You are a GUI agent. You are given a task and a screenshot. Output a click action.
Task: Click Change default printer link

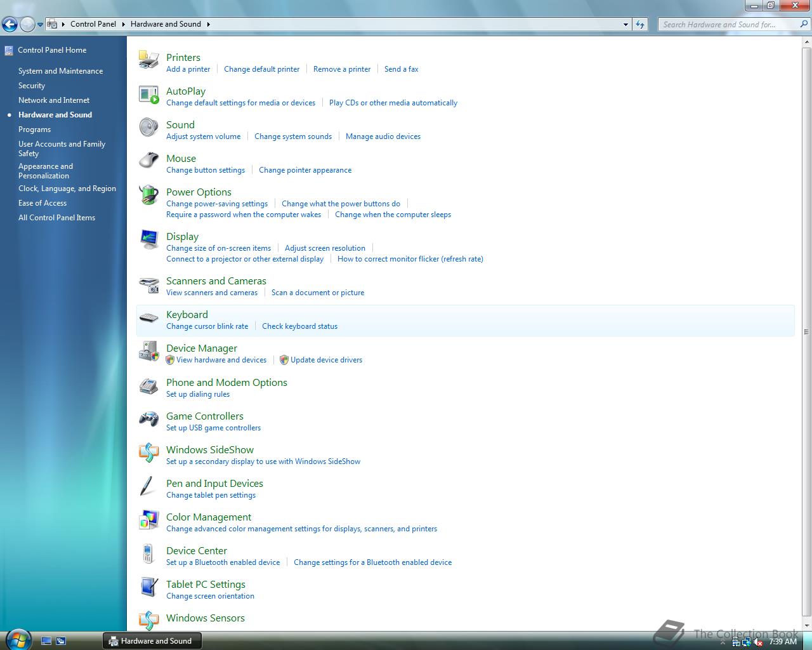click(261, 69)
